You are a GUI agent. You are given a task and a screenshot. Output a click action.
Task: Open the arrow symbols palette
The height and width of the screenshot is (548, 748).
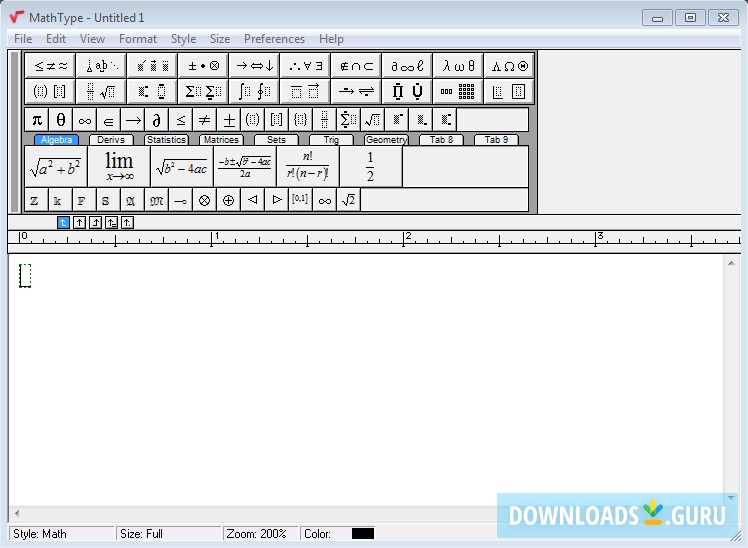254,66
